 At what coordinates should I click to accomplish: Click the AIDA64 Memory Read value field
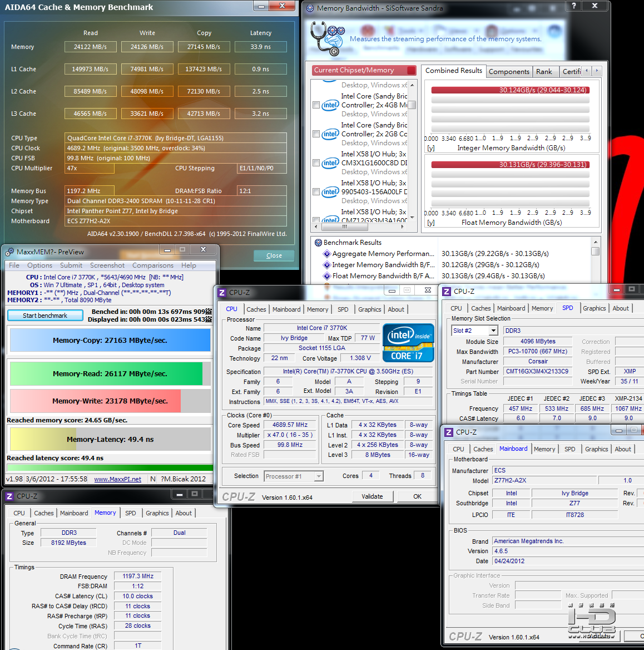(x=90, y=47)
